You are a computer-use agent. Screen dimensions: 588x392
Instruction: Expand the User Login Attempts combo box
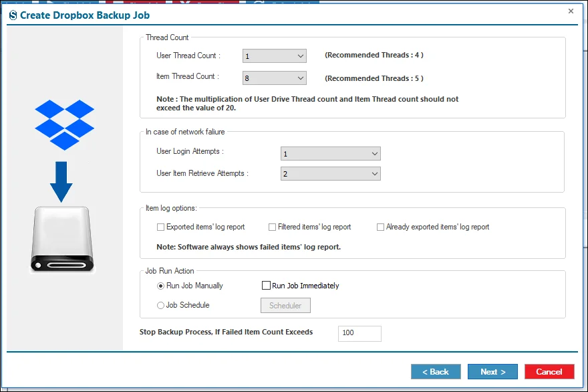click(330, 154)
